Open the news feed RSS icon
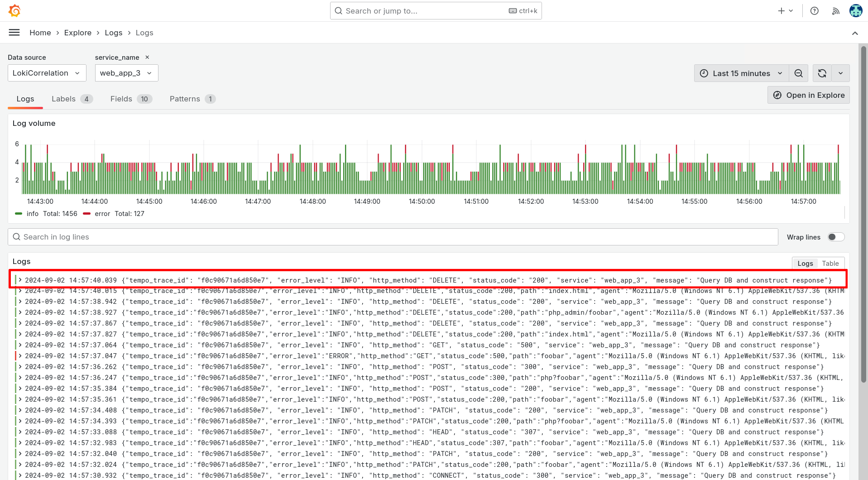Viewport: 868px width, 480px height. (836, 11)
